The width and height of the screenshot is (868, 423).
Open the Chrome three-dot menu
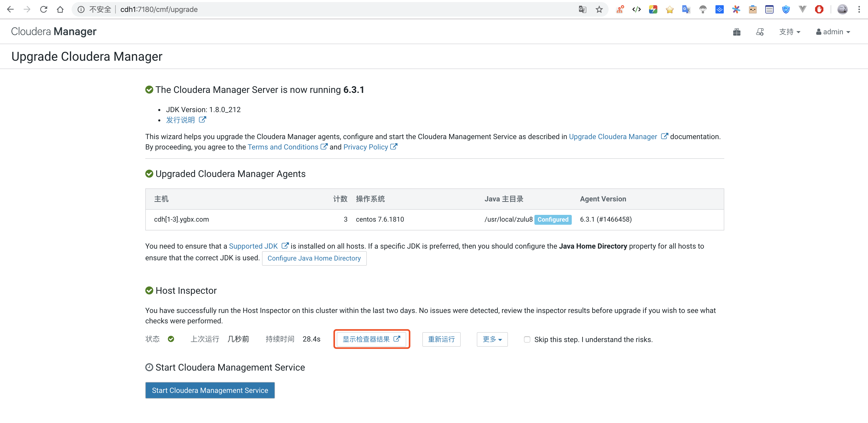[859, 9]
